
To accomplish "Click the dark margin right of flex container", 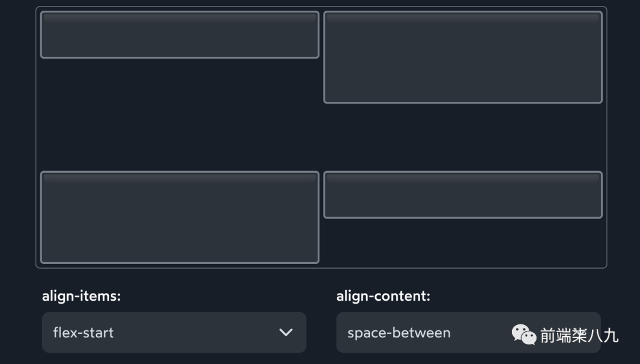I will (623, 136).
